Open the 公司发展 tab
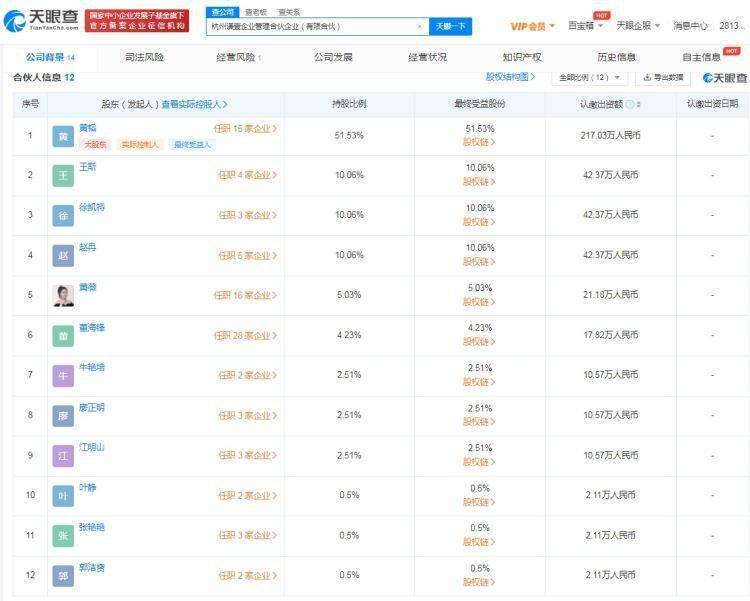Viewport: 750px width, 601px height. [333, 57]
